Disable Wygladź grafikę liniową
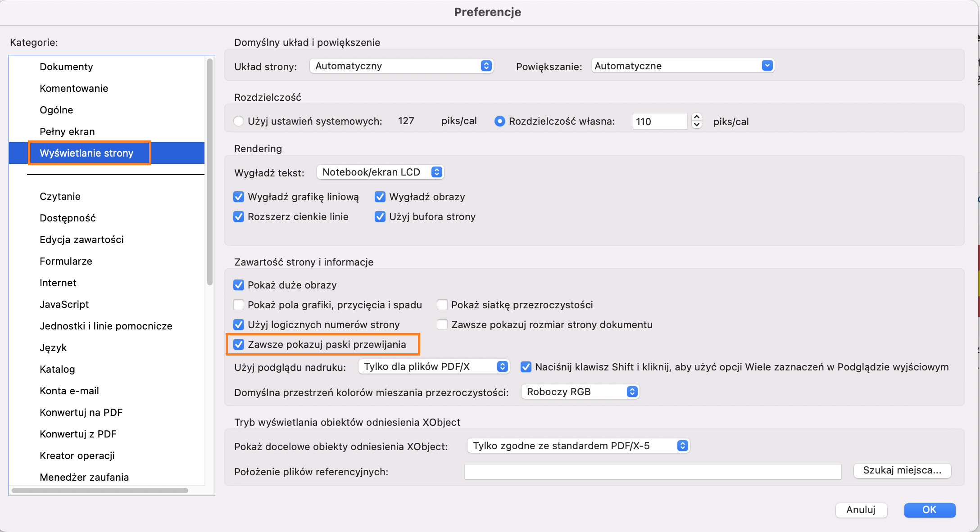 239,197
